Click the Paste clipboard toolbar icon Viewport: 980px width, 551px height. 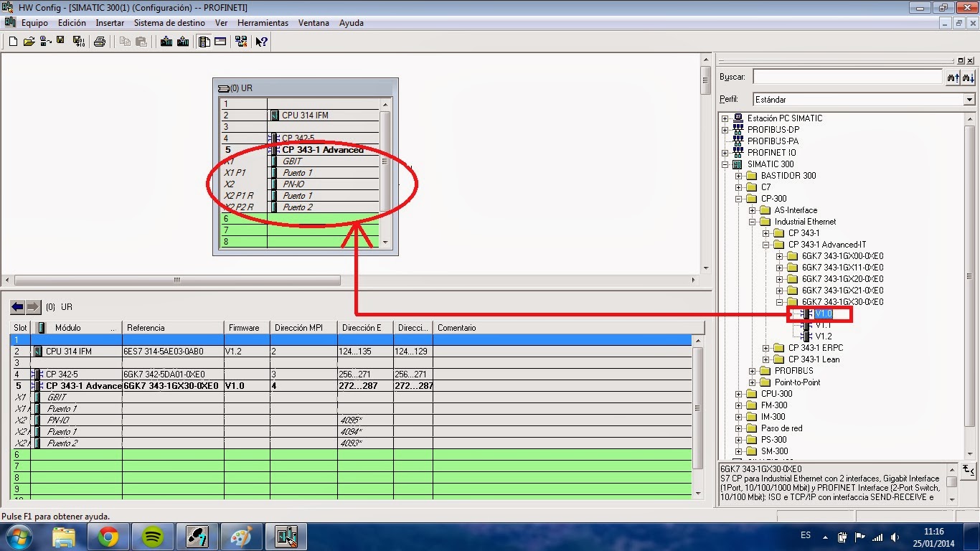141,42
